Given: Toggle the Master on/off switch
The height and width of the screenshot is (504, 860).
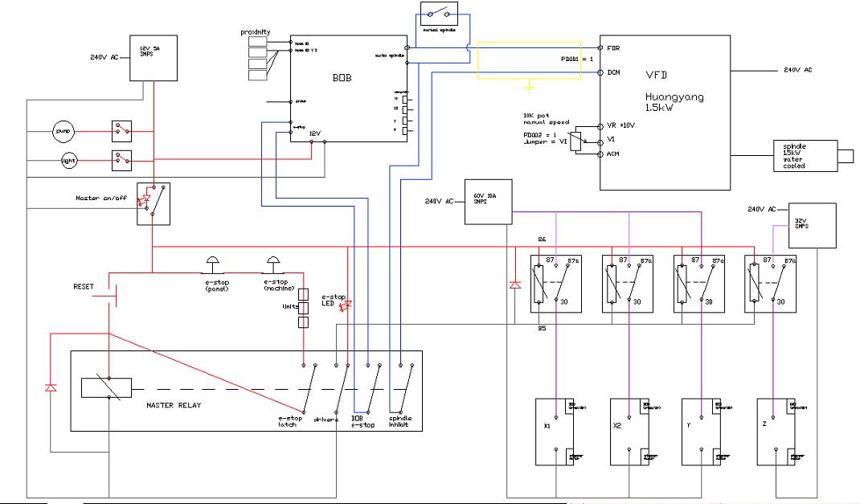Looking at the screenshot, I should tap(153, 202).
